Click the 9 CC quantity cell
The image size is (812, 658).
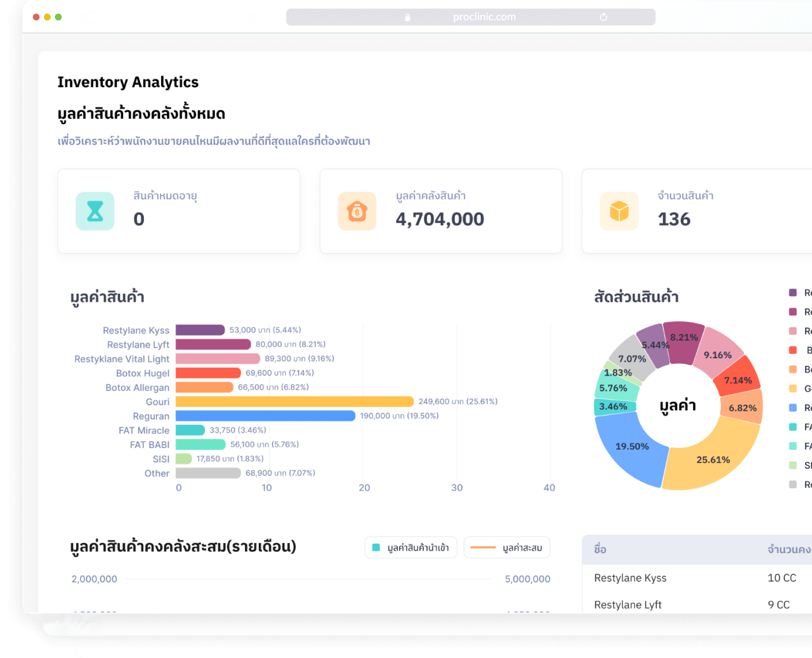coord(779,604)
